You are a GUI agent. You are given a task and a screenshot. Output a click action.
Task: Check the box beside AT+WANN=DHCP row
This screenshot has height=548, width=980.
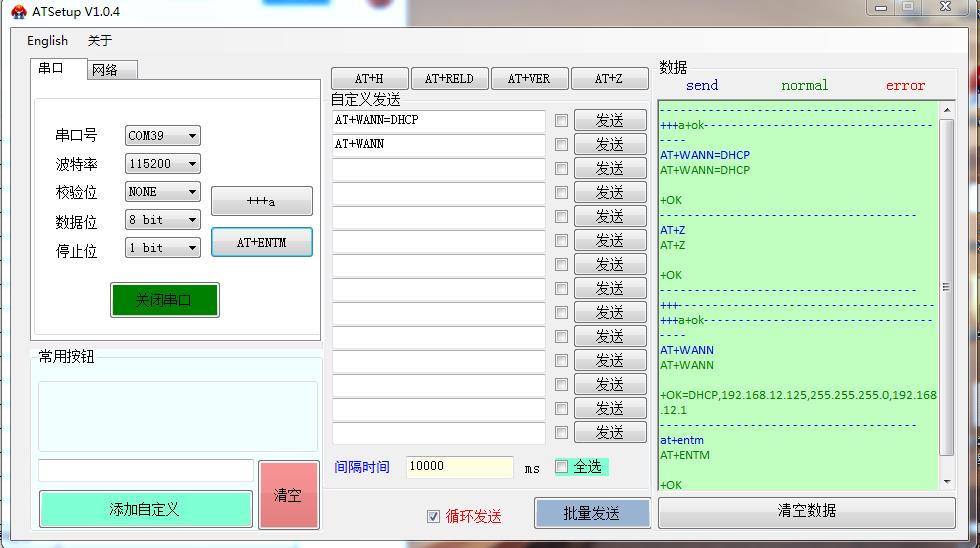561,120
